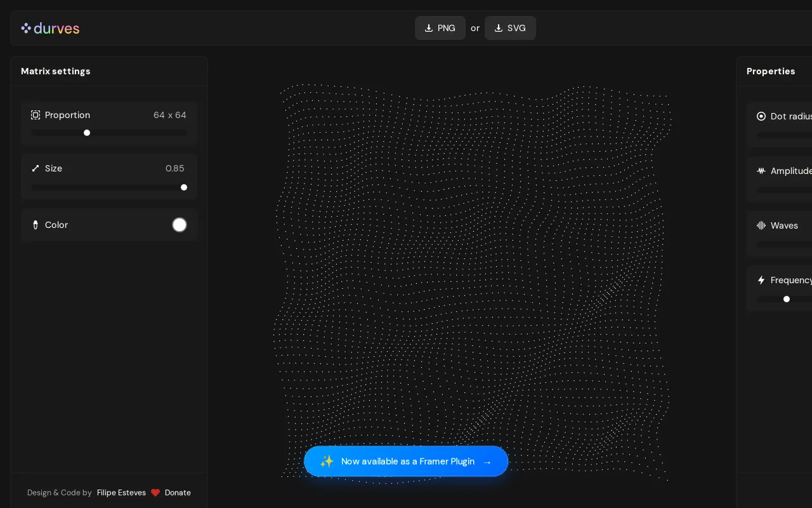The width and height of the screenshot is (812, 508).
Task: Click the Waves slider track
Action: tap(785, 244)
